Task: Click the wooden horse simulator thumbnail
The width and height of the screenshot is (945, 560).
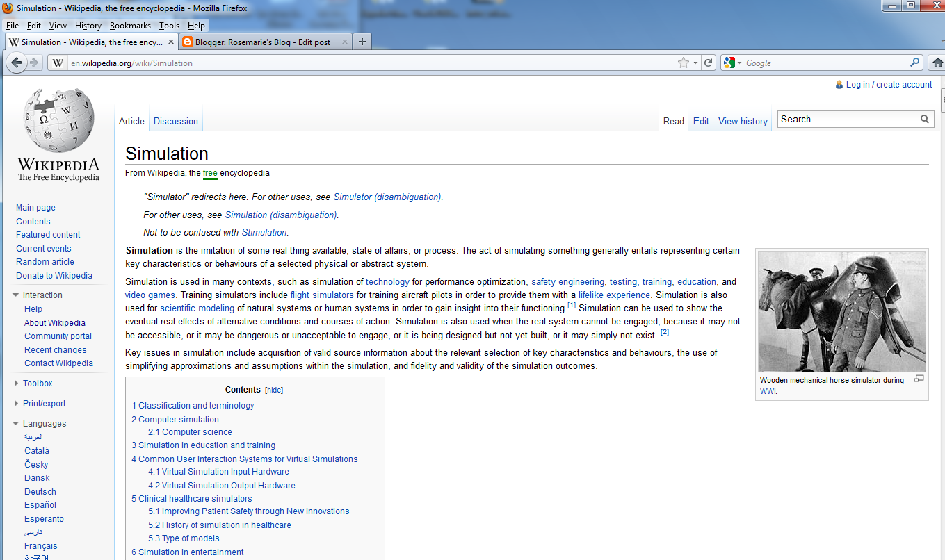Action: [x=841, y=311]
